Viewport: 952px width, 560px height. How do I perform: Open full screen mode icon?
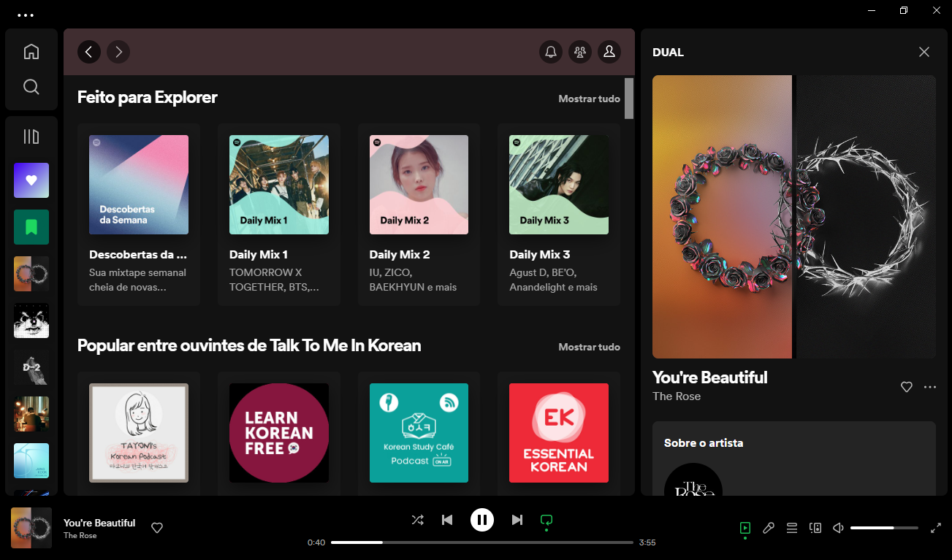(936, 528)
